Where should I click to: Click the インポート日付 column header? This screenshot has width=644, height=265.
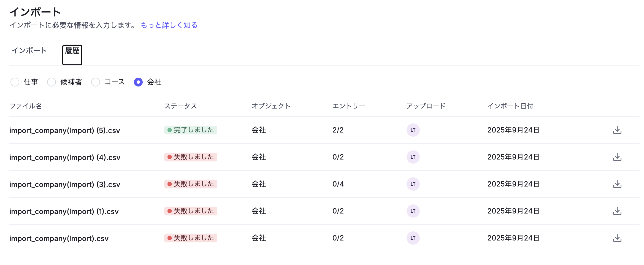click(x=510, y=106)
